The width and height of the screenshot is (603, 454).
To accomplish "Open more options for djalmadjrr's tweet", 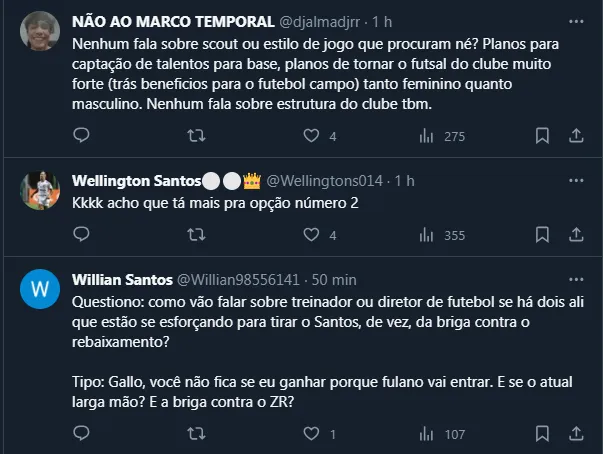I will coord(575,21).
